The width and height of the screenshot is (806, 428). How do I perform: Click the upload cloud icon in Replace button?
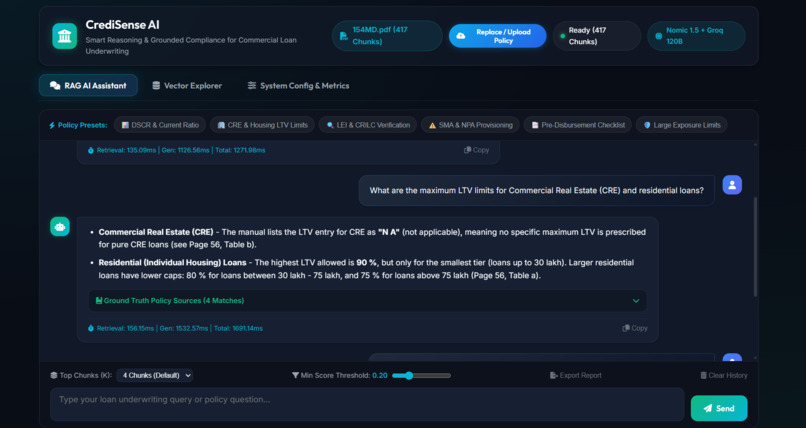[x=461, y=36]
